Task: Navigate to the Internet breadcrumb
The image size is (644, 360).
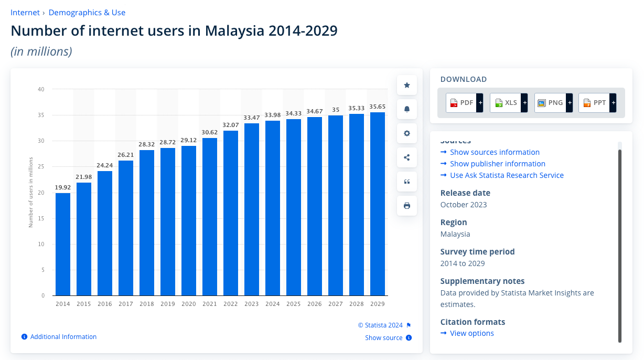Action: pos(25,12)
